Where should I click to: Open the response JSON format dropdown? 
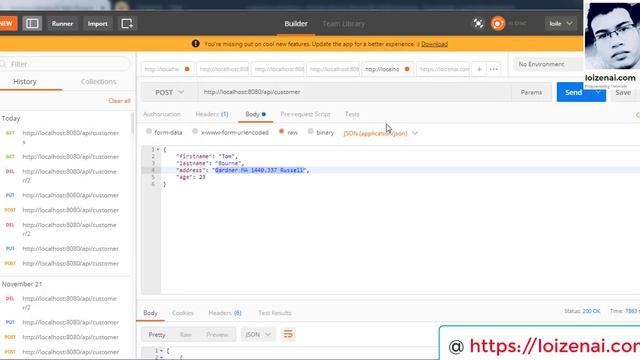258,334
